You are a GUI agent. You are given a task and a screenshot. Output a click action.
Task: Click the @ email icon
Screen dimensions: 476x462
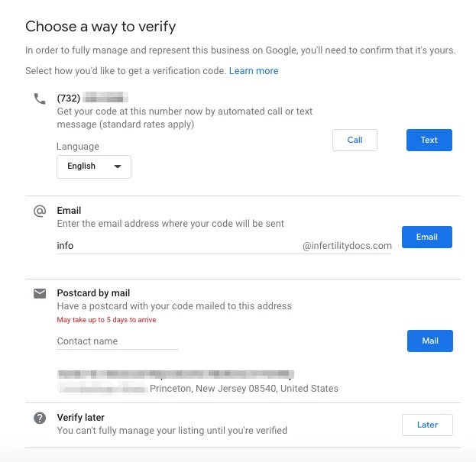click(40, 211)
